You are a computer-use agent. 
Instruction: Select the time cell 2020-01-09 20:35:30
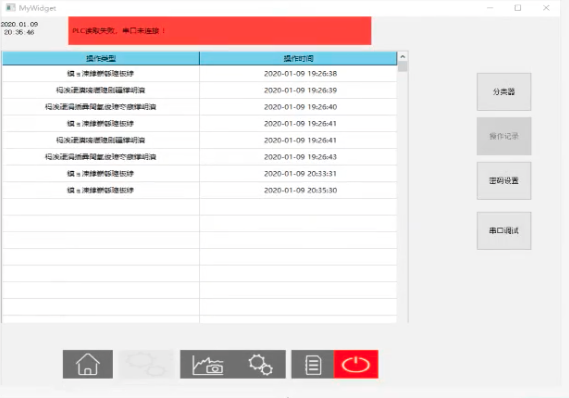[298, 190]
